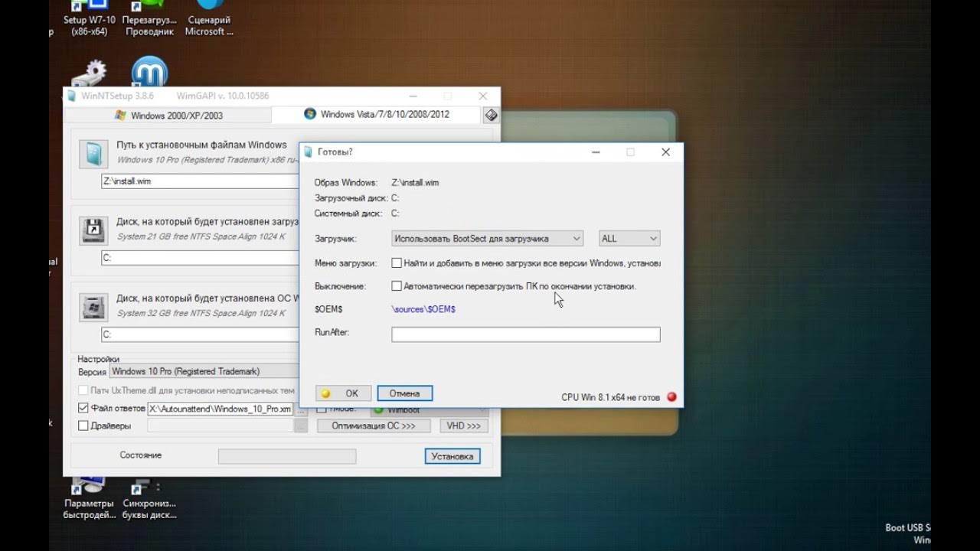
Task: Click the Состояние progress bar
Action: [x=287, y=456]
